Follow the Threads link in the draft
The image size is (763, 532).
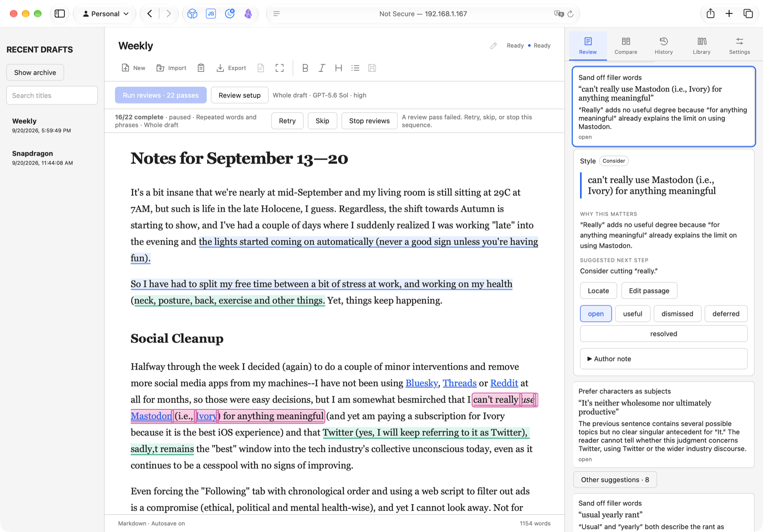[x=459, y=383]
